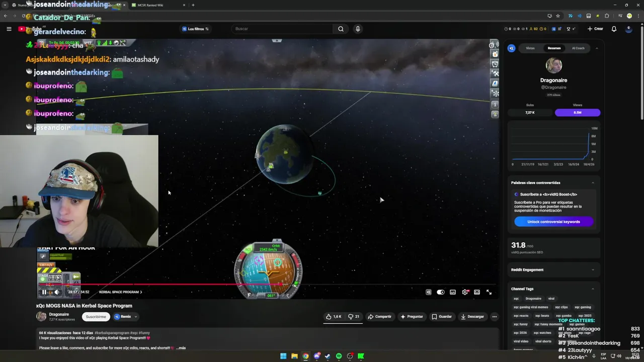The image size is (644, 362).
Task: Focus the Buscar search field
Action: (x=282, y=29)
